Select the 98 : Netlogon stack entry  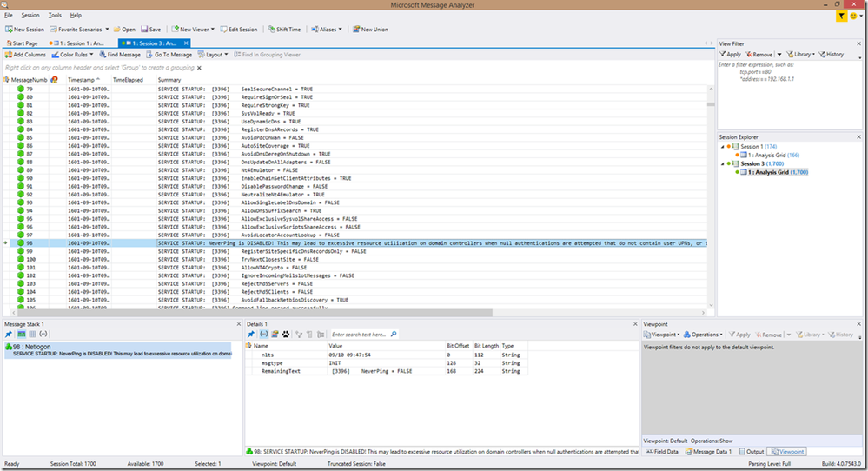118,350
